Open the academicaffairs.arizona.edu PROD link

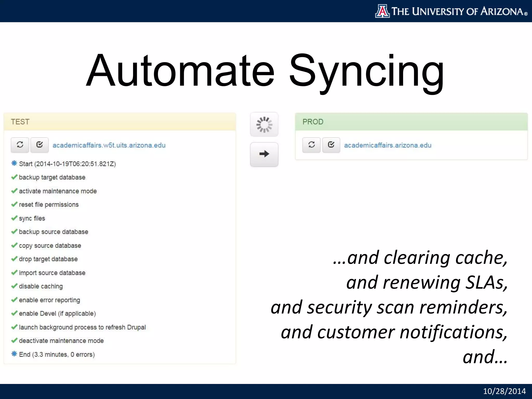tap(388, 145)
